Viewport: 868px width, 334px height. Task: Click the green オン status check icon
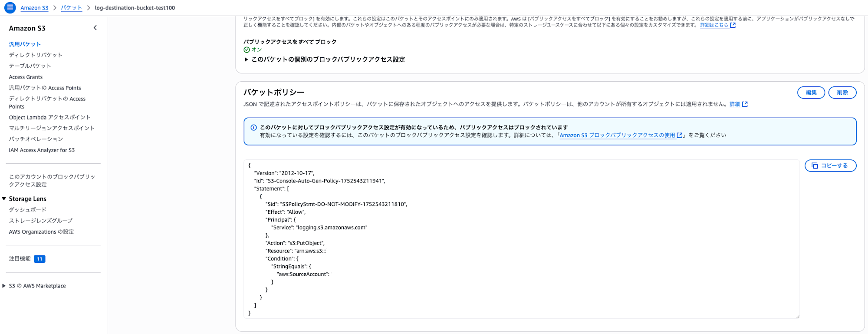[x=247, y=50]
